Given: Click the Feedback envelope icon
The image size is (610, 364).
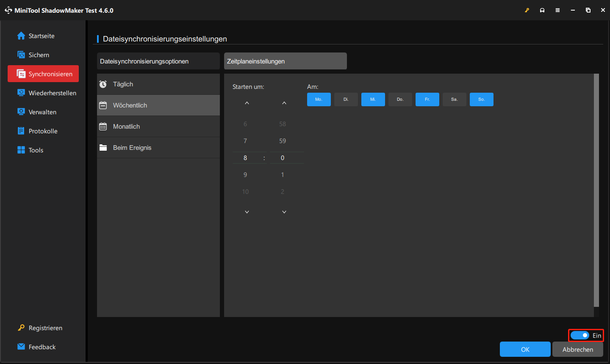Looking at the screenshot, I should tap(21, 347).
